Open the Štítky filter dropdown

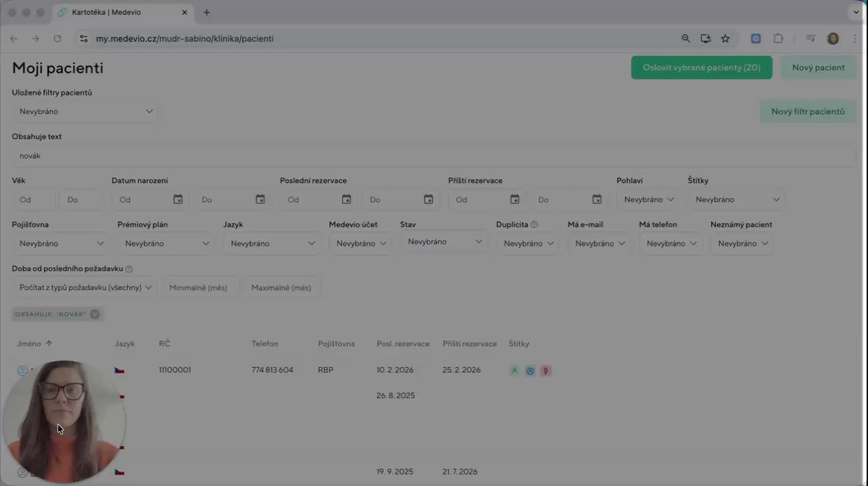736,199
